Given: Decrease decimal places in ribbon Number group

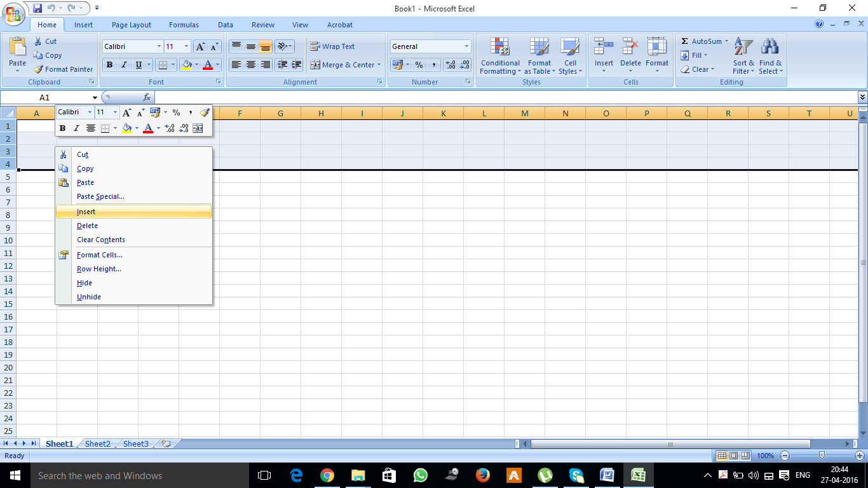Looking at the screenshot, I should pos(465,65).
